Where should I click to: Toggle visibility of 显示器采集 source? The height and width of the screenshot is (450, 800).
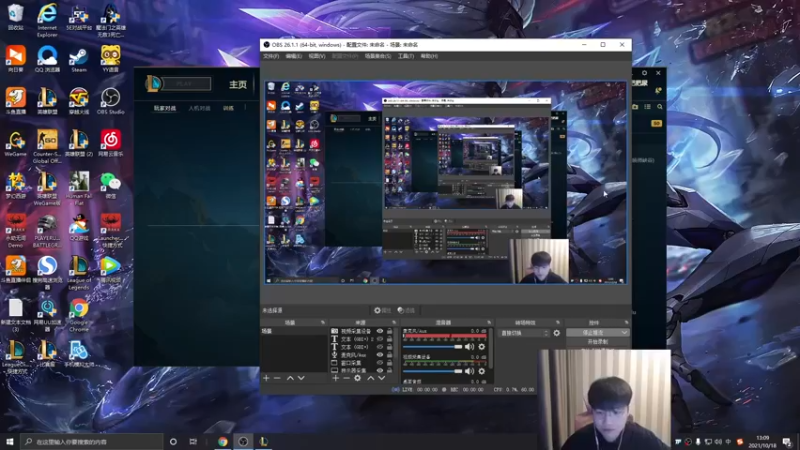(x=380, y=370)
